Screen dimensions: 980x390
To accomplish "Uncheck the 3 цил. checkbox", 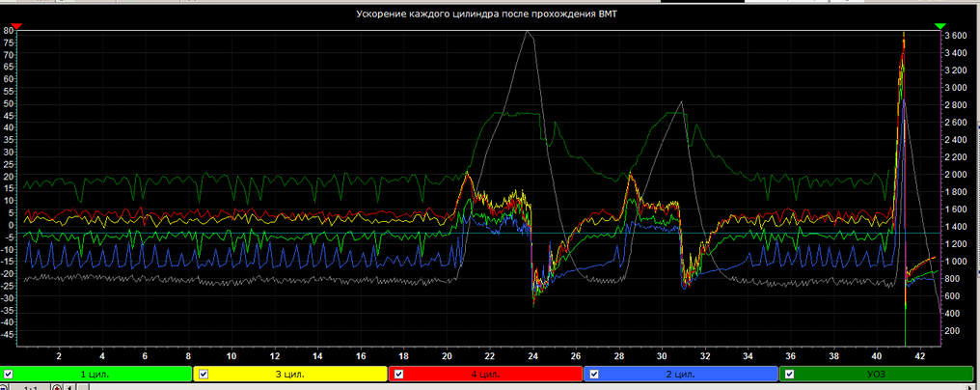I will click(204, 375).
